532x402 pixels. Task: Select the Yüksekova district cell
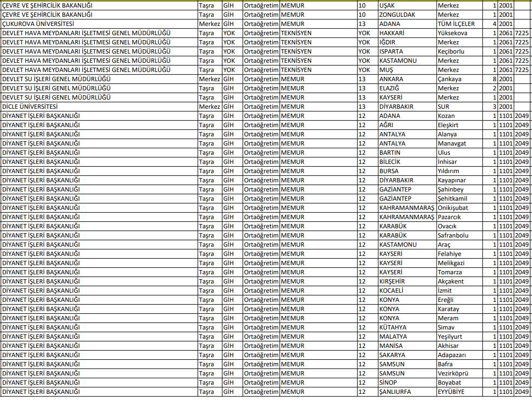[459, 33]
